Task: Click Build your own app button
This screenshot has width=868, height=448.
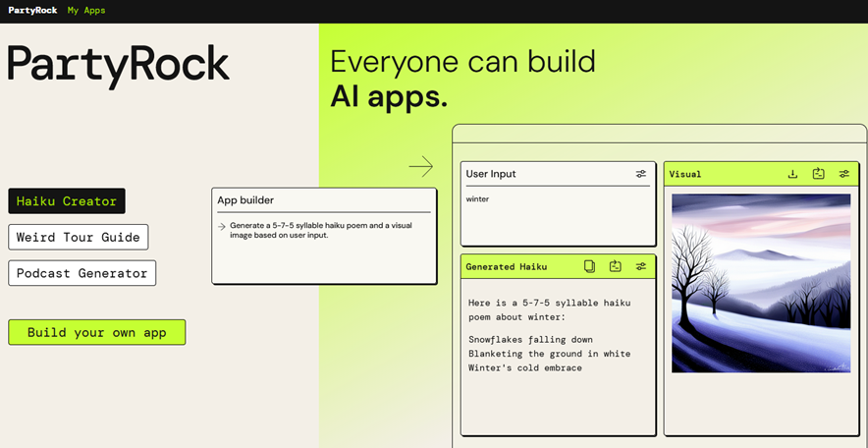Action: pyautogui.click(x=97, y=332)
